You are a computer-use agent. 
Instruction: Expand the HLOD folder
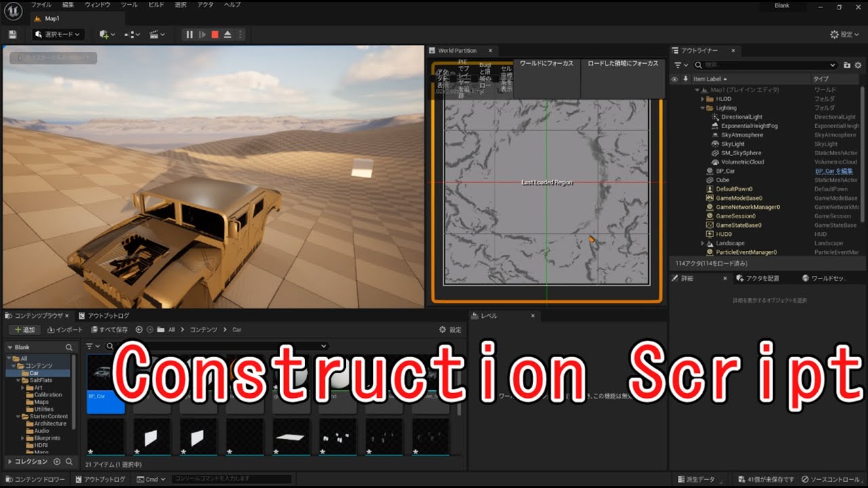[703, 99]
